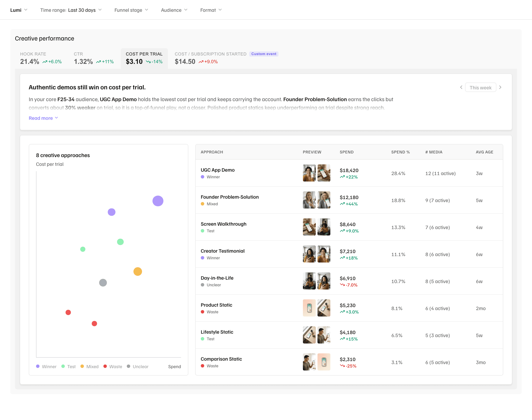Open the Day-in-the-Life approach
The image size is (532, 420).
[x=349, y=281]
